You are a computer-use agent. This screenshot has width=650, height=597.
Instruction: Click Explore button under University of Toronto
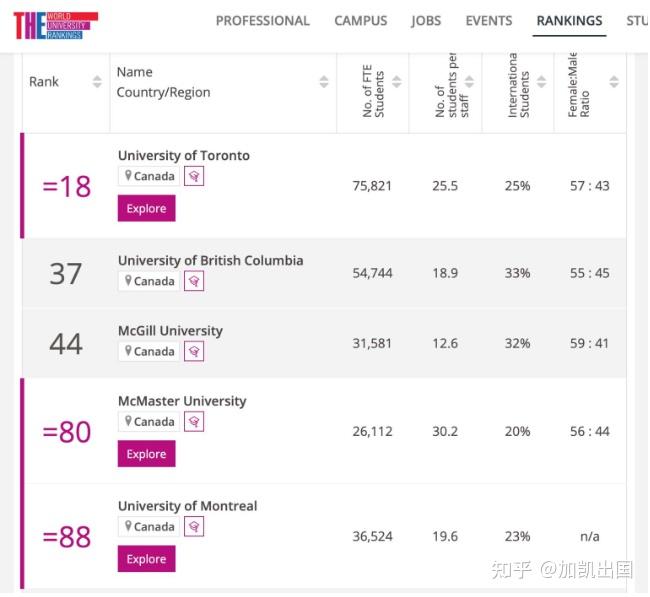coord(147,208)
